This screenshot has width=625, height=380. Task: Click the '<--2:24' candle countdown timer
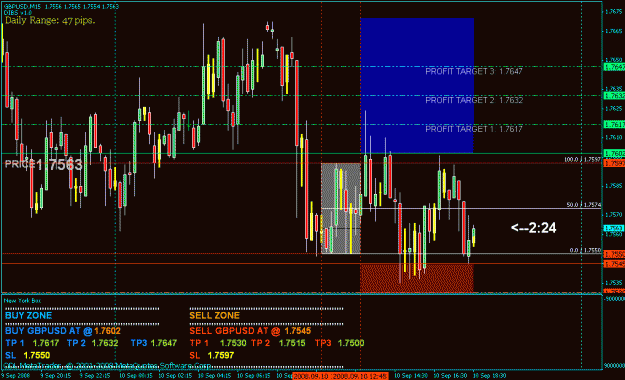533,228
